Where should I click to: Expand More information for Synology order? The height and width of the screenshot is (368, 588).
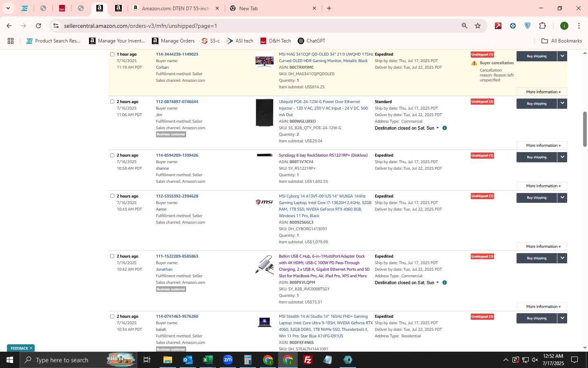[x=542, y=186]
